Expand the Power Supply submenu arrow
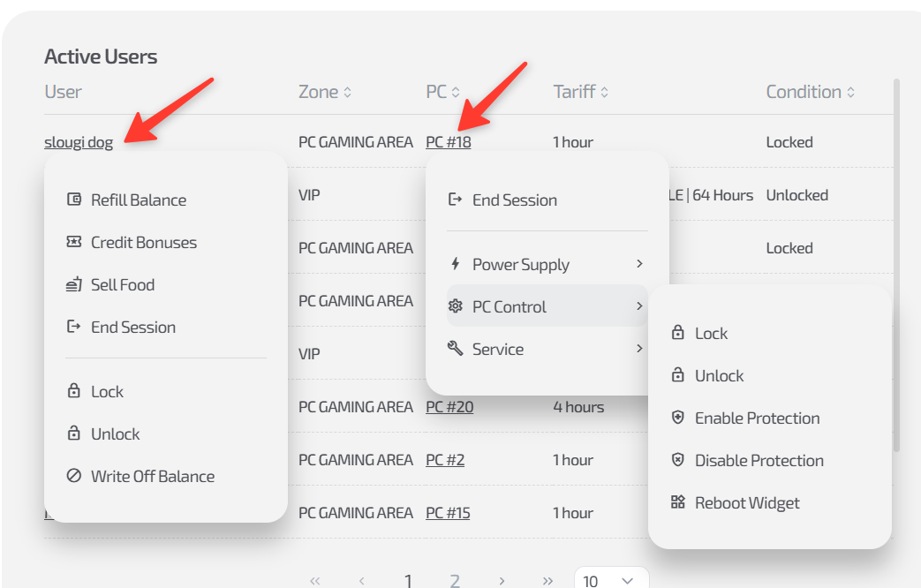Image resolution: width=921 pixels, height=588 pixels. point(639,264)
